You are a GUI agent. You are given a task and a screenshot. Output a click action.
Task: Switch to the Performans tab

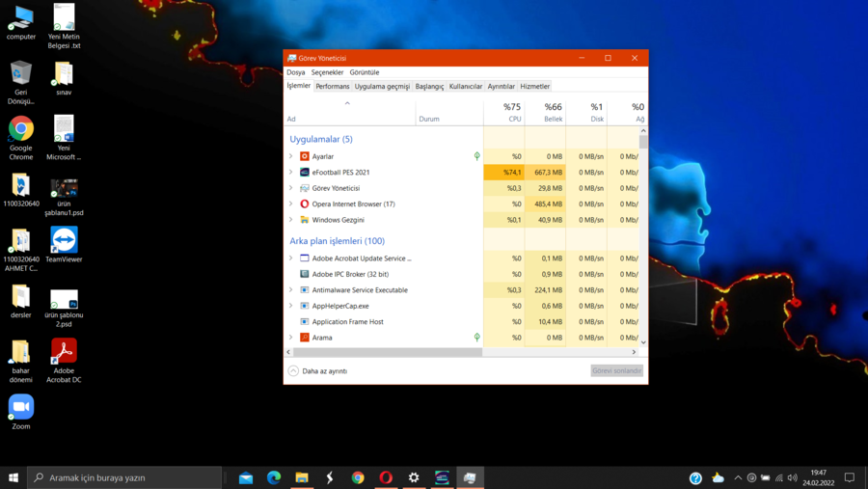click(332, 87)
